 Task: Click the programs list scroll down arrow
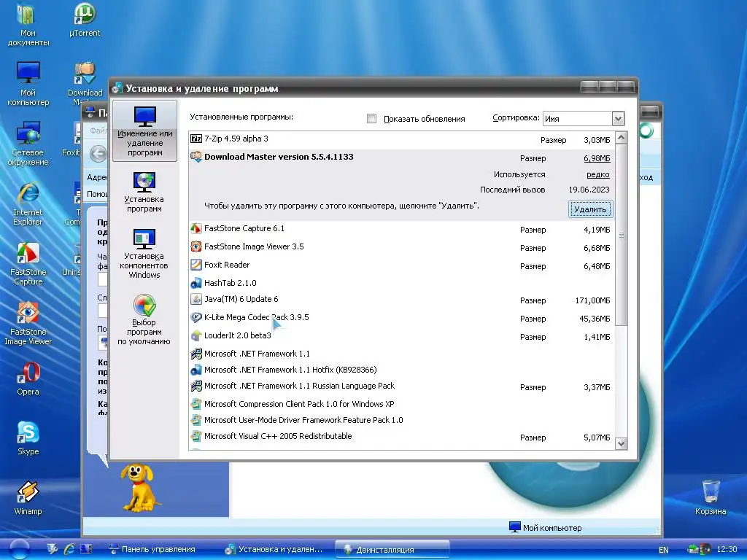[621, 443]
